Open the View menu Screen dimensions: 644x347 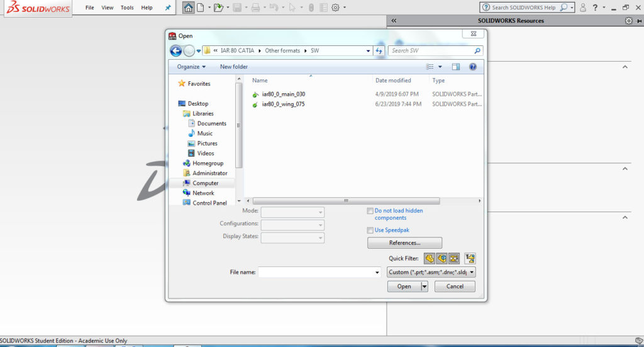tap(107, 8)
